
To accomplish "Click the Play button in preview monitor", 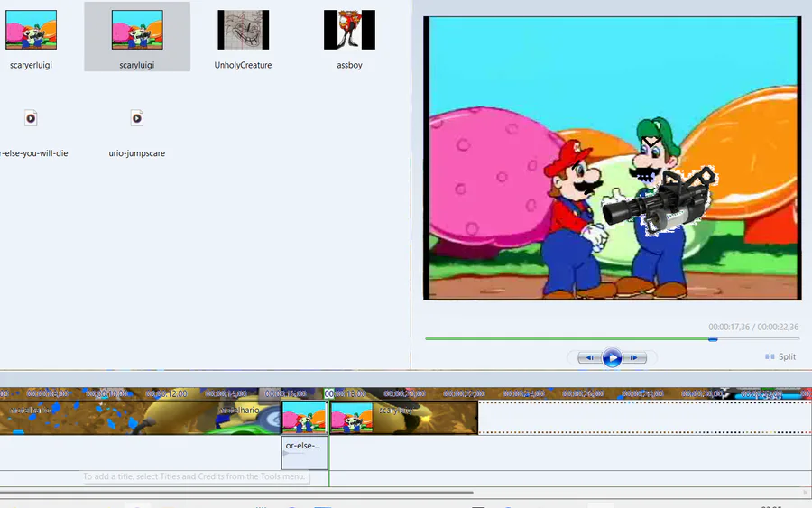I will pyautogui.click(x=612, y=357).
